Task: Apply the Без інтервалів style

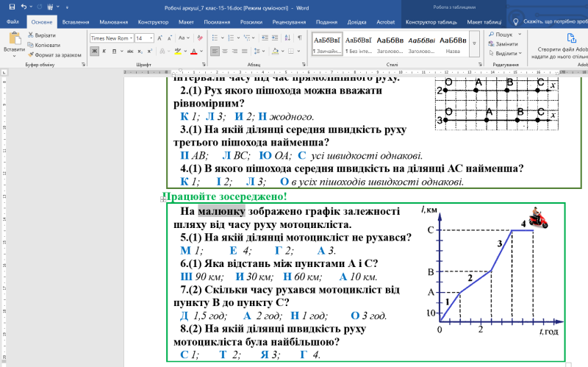Action: [x=358, y=44]
